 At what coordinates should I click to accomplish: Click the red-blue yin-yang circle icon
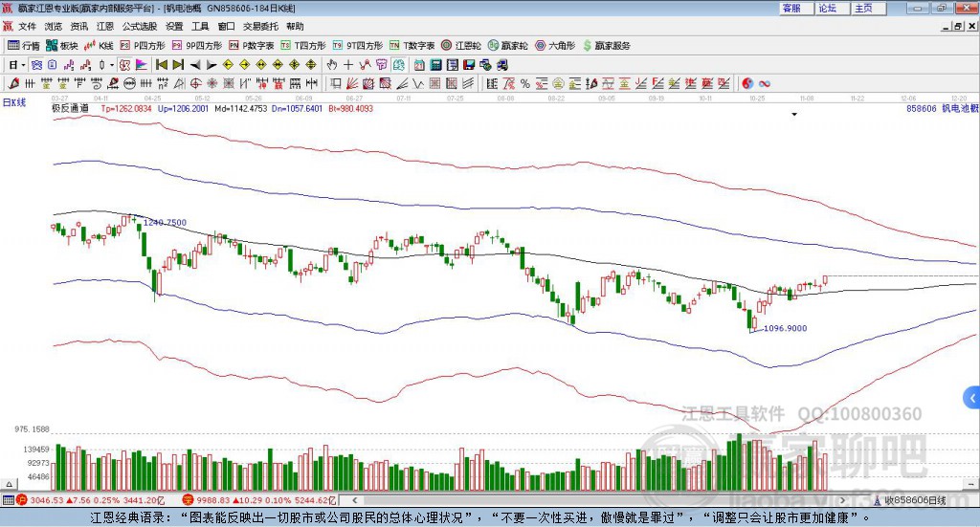click(747, 83)
